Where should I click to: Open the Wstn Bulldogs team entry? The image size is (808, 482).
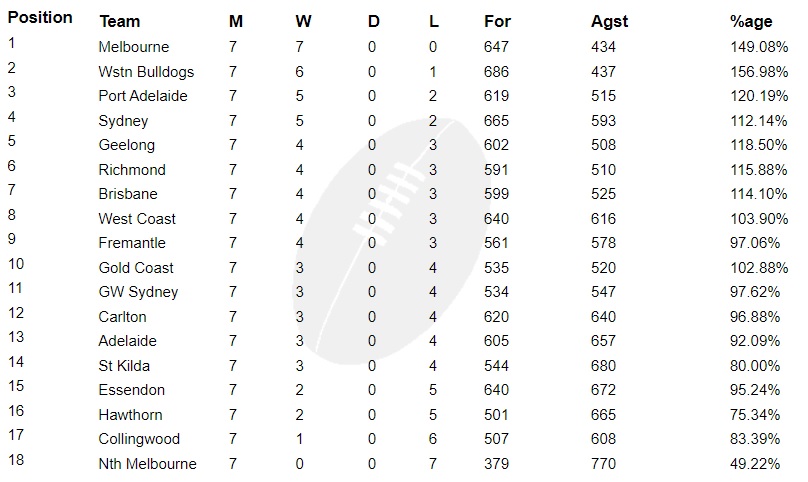146,72
